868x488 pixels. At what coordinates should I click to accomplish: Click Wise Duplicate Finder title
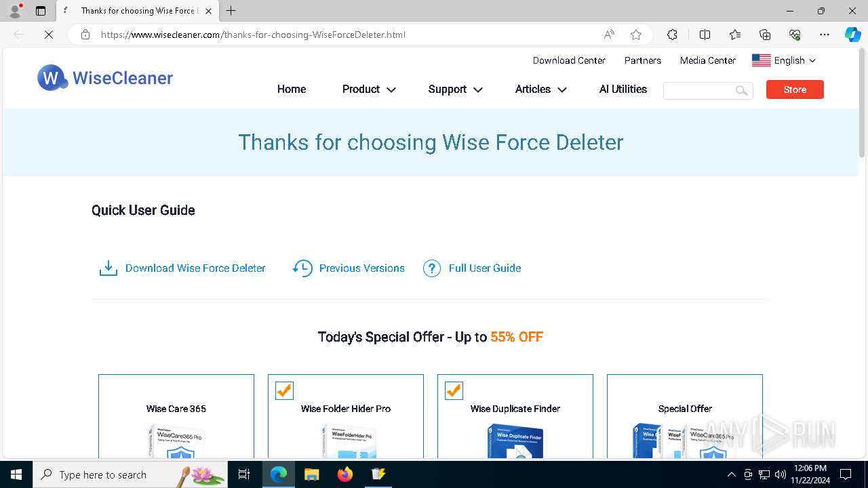click(x=515, y=409)
